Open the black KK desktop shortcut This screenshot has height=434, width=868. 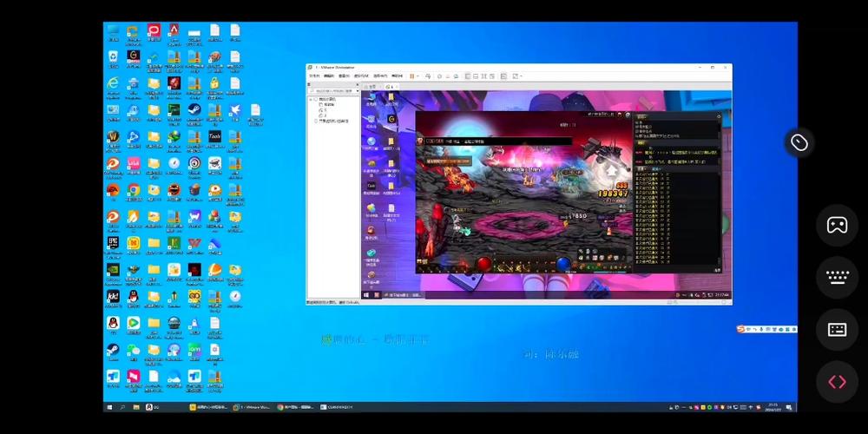point(113,297)
